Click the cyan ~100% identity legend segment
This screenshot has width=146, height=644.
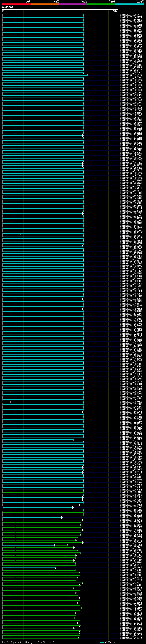point(130,4)
